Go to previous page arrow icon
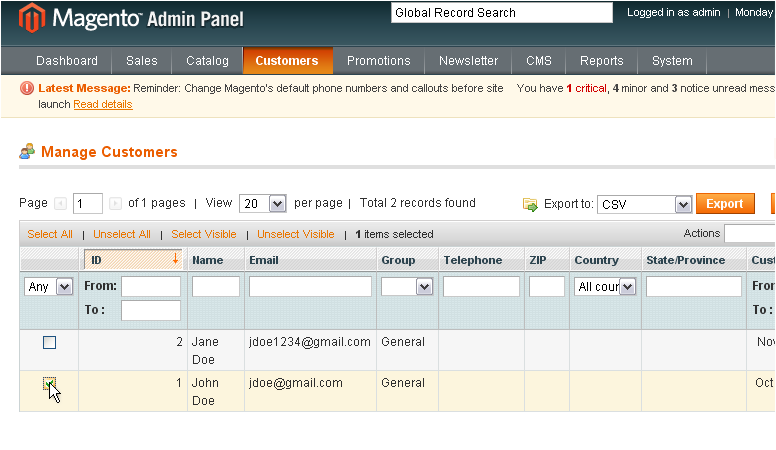The height and width of the screenshot is (450, 776). click(x=60, y=203)
